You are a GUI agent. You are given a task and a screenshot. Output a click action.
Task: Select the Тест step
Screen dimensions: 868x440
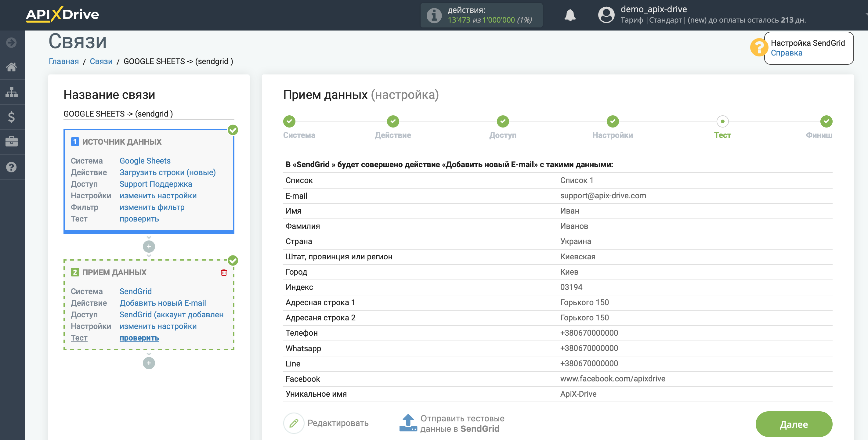(x=722, y=121)
